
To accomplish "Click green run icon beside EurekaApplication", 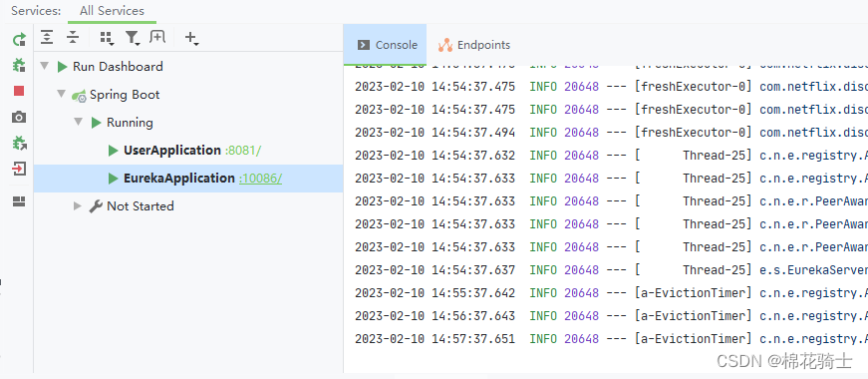I will (x=114, y=179).
